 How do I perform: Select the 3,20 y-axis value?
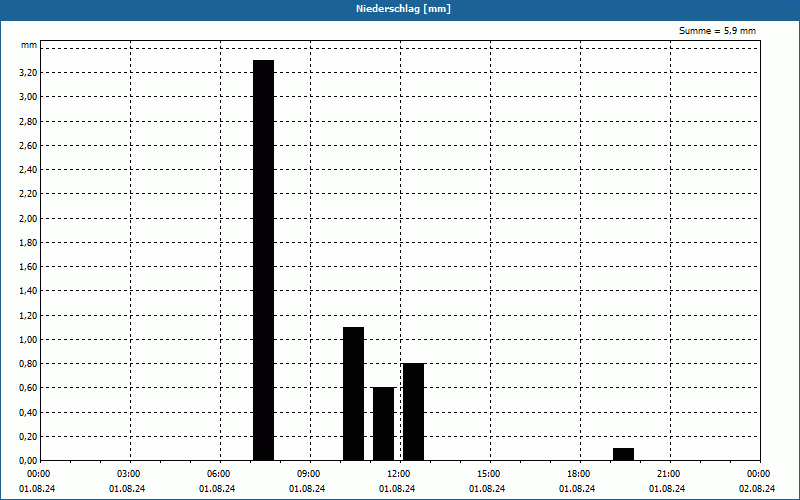(x=28, y=73)
